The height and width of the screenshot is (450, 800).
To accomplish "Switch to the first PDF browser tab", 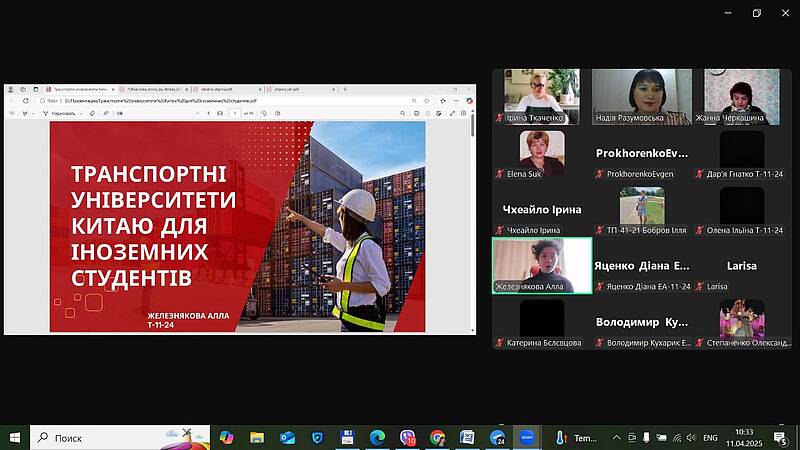I will click(x=78, y=88).
